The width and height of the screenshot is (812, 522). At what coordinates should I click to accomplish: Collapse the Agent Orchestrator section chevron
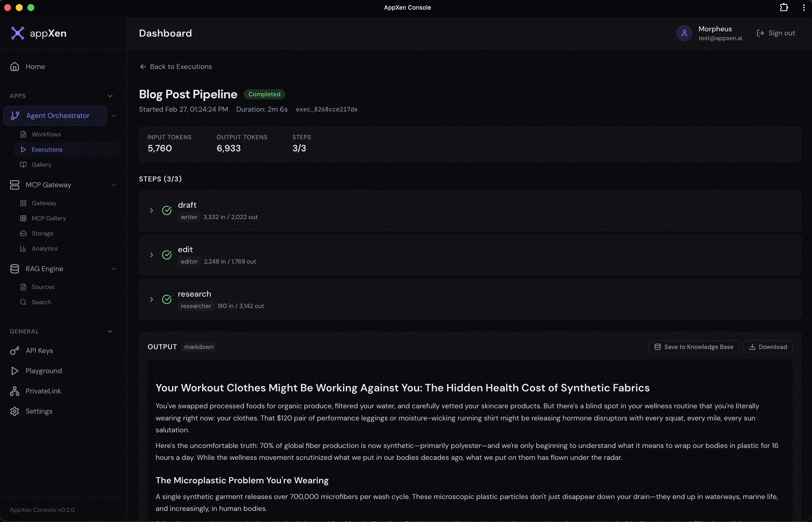pos(114,115)
